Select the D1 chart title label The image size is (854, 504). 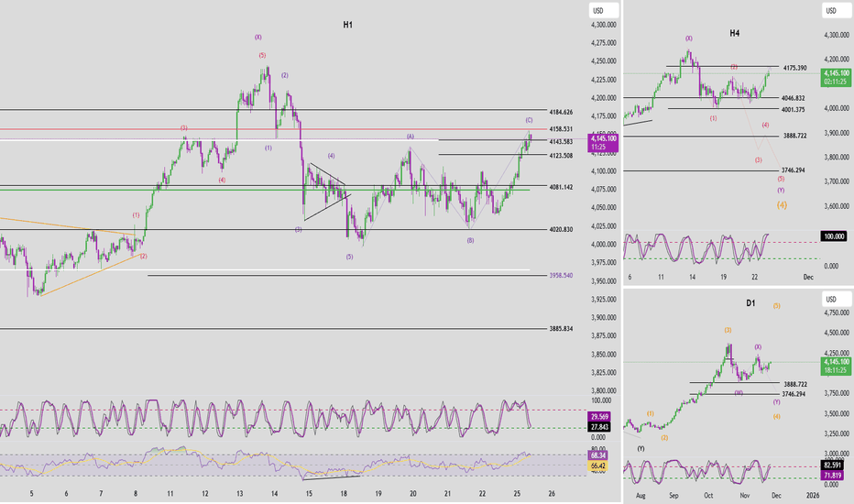(x=749, y=302)
